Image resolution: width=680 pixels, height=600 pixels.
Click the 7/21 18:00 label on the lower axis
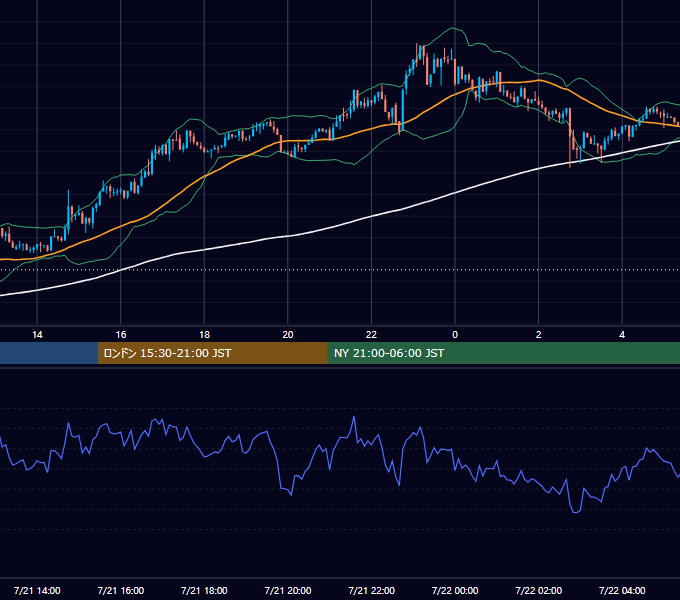(x=204, y=590)
